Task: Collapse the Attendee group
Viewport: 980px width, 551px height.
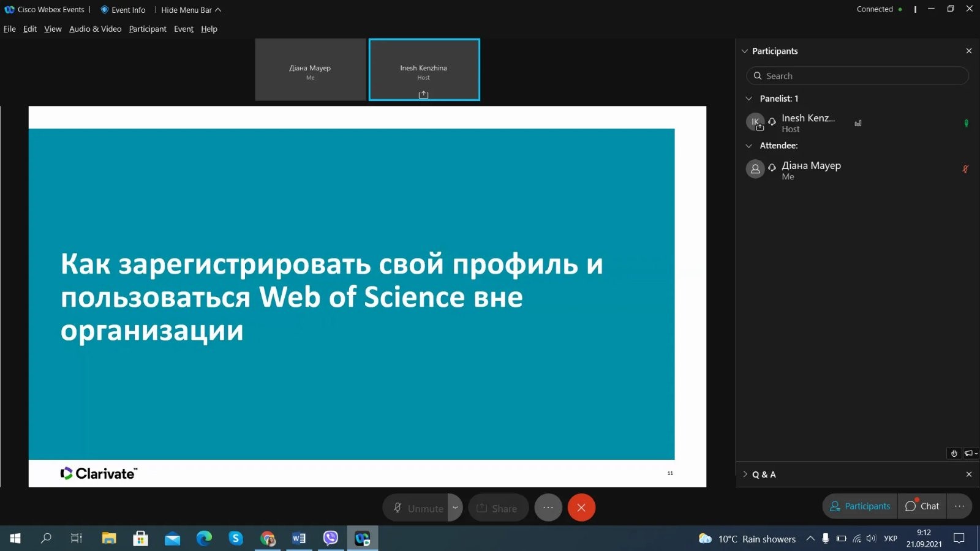Action: (748, 146)
